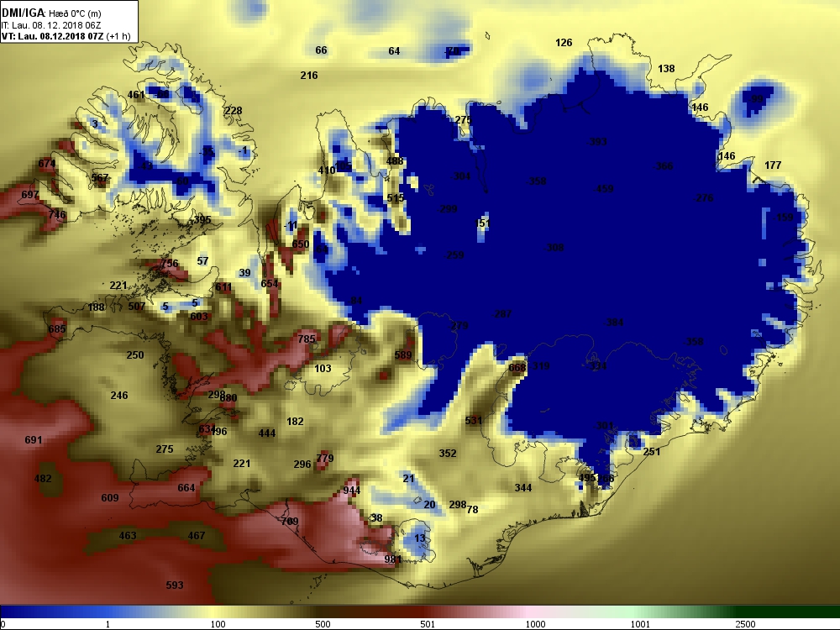840x630 pixels.
Task: Click the value 531 on the map
Action: 474,421
